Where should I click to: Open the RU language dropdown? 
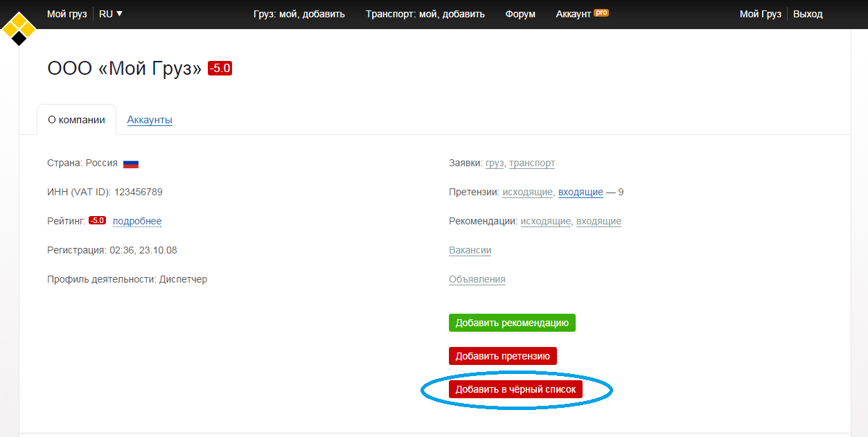110,14
